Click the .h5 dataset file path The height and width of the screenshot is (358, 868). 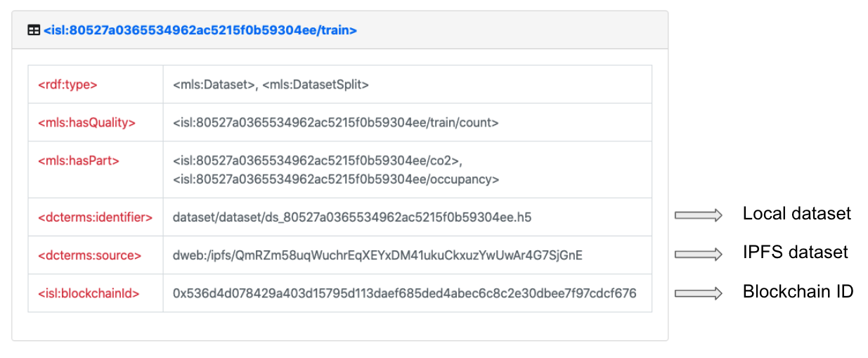tap(352, 217)
